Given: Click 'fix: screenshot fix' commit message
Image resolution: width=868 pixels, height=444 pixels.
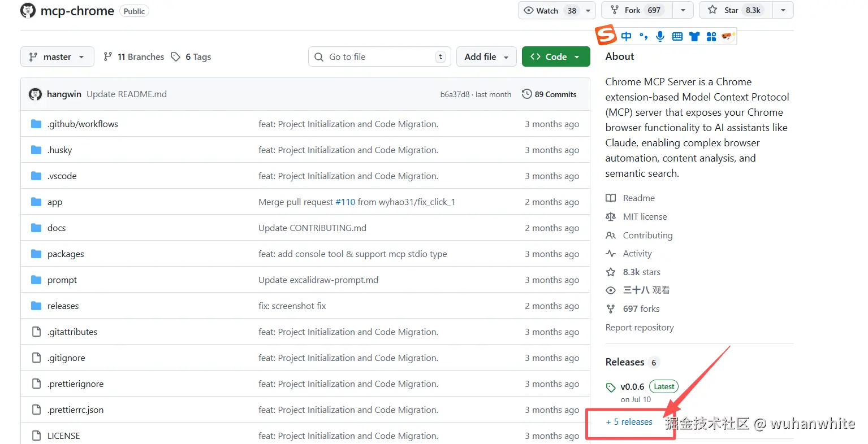Looking at the screenshot, I should coord(292,306).
